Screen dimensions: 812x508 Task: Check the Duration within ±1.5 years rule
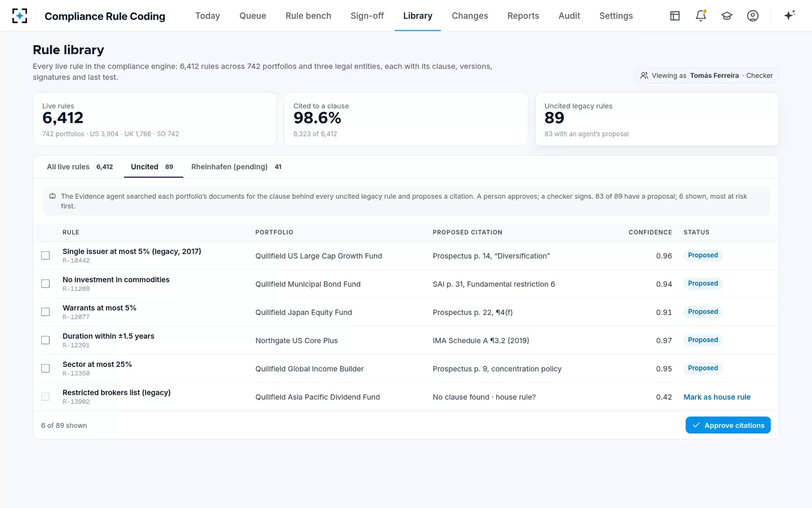point(46,340)
